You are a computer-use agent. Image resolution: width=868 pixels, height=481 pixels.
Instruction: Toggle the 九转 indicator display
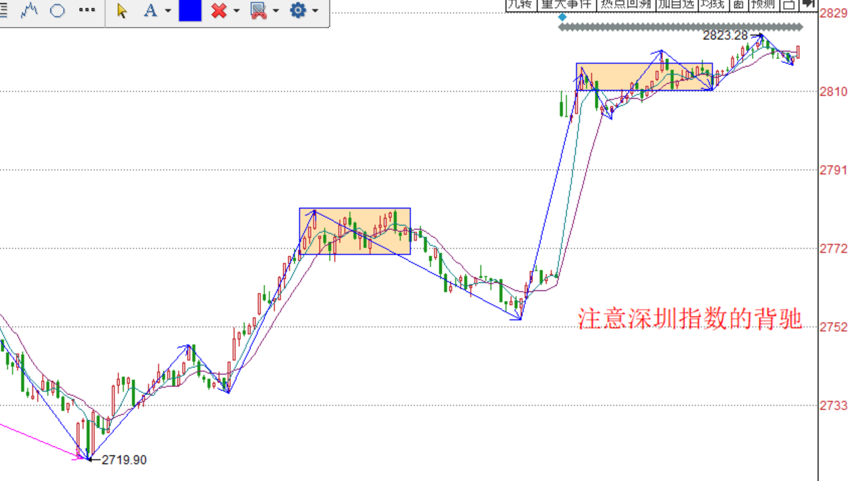pyautogui.click(x=519, y=4)
